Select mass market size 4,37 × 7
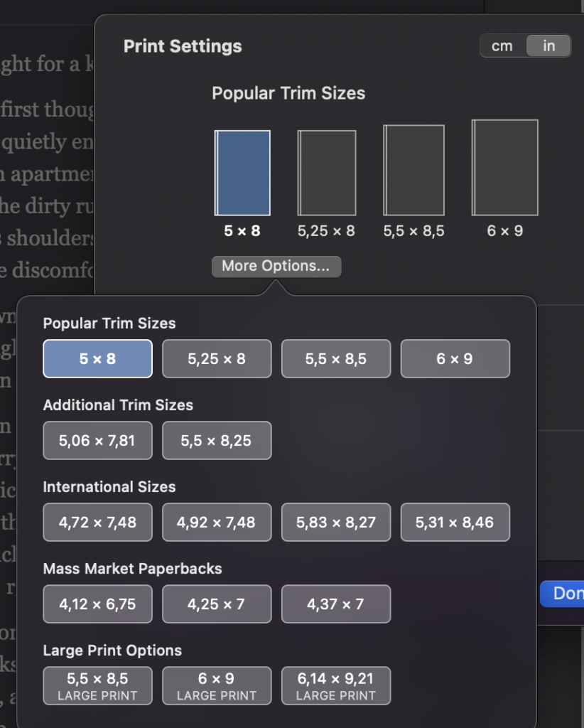Image resolution: width=584 pixels, height=728 pixels. pos(336,604)
